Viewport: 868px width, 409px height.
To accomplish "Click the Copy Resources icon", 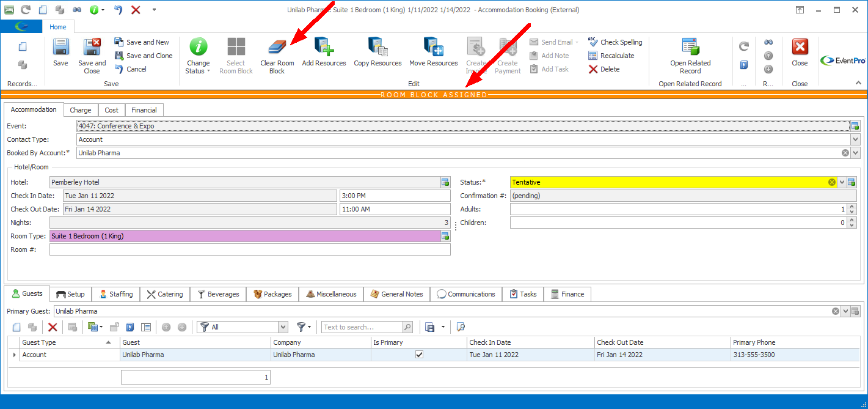I will coord(377,47).
